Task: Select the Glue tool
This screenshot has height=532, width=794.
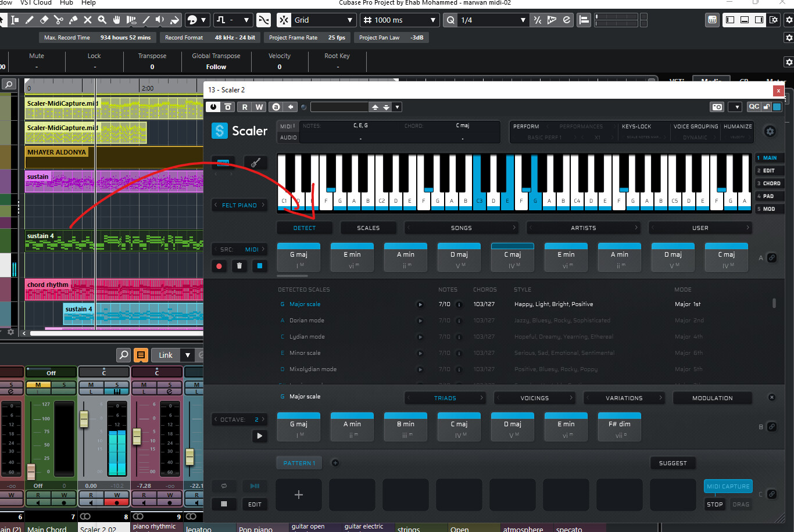Action: point(73,20)
